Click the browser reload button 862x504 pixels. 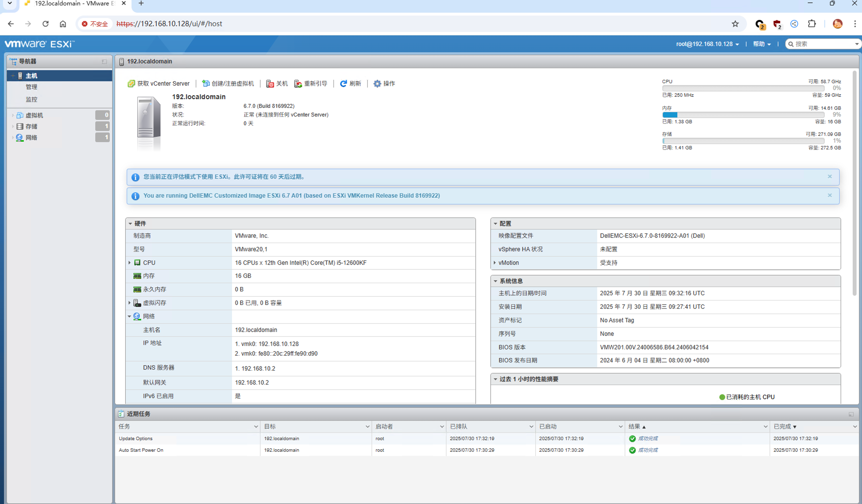[45, 24]
